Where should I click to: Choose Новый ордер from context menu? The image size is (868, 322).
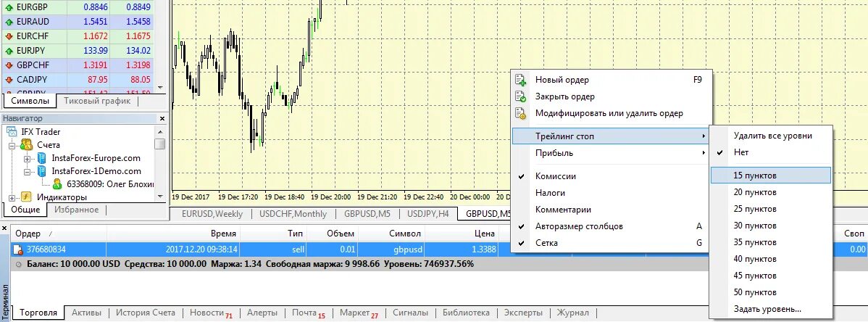[610, 80]
